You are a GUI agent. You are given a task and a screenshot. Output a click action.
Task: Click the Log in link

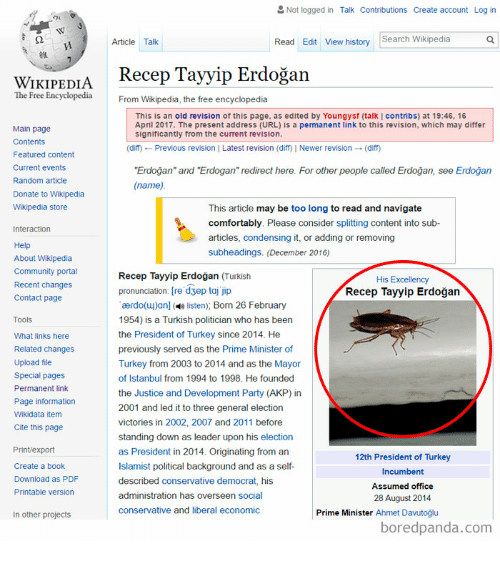tap(485, 10)
